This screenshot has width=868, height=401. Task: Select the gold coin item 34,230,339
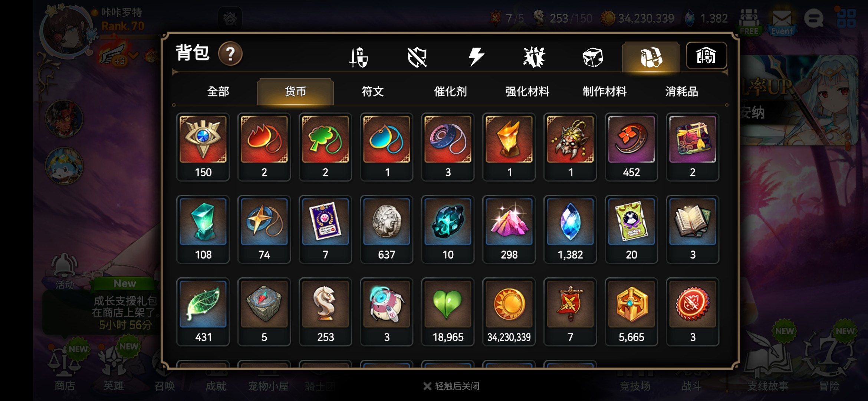click(509, 312)
